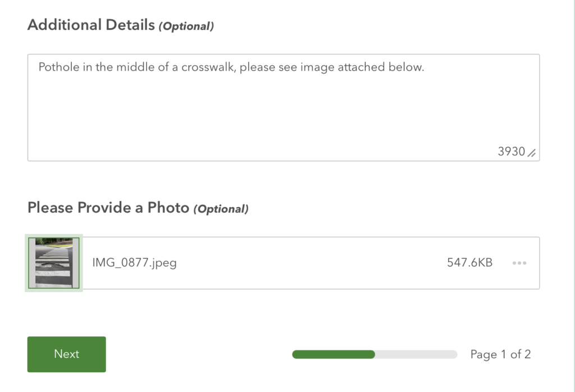Open the three-dots menu for IMG_0877.jpeg
This screenshot has height=392, width=575.
[x=519, y=263]
